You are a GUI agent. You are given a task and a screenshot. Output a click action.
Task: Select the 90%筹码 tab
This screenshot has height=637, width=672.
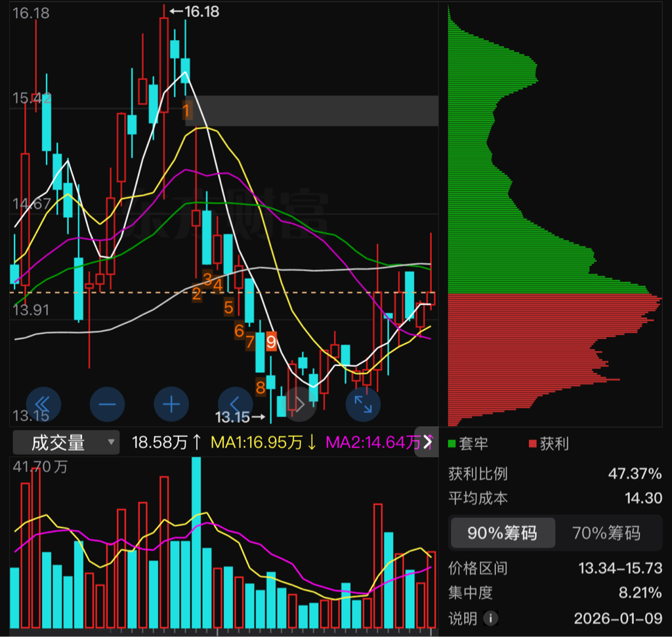click(502, 533)
